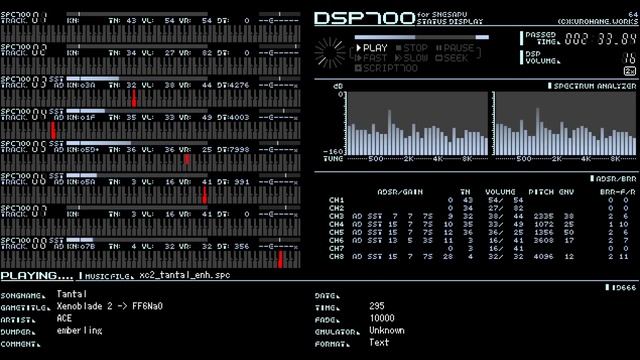Viewport: 640px width, 360px height.
Task: Click the music file name xc2_tantal_enh.spc
Action: pyautogui.click(x=184, y=275)
